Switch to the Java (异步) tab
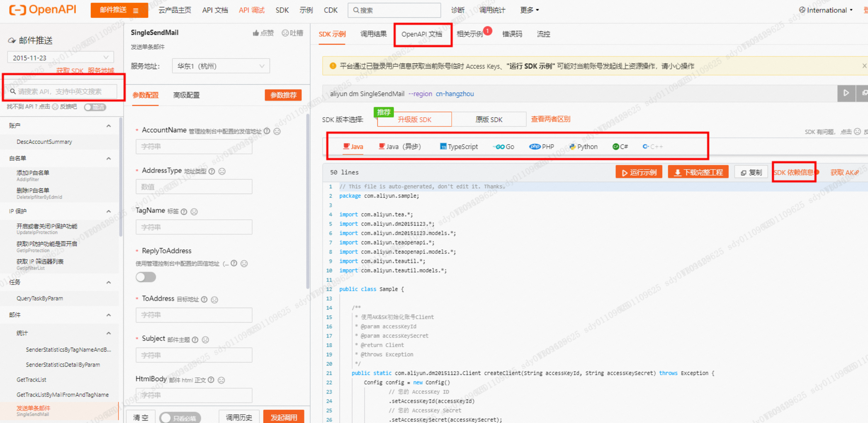 400,147
